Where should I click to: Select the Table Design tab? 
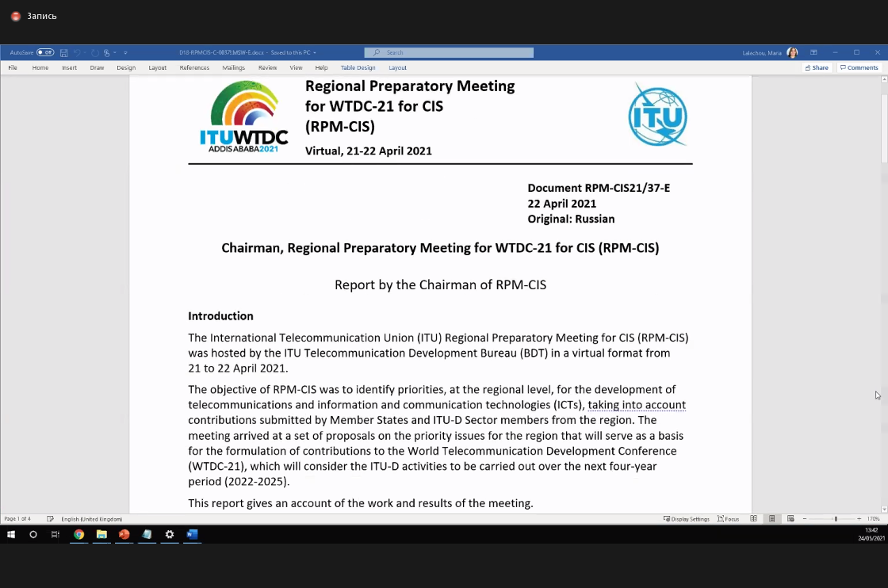coord(358,67)
